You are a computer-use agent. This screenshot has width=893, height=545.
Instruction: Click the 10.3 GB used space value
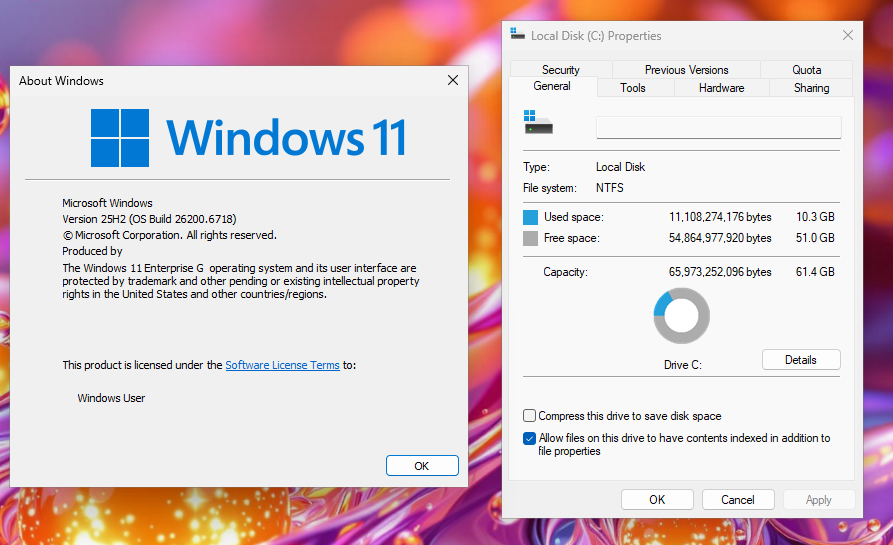815,217
